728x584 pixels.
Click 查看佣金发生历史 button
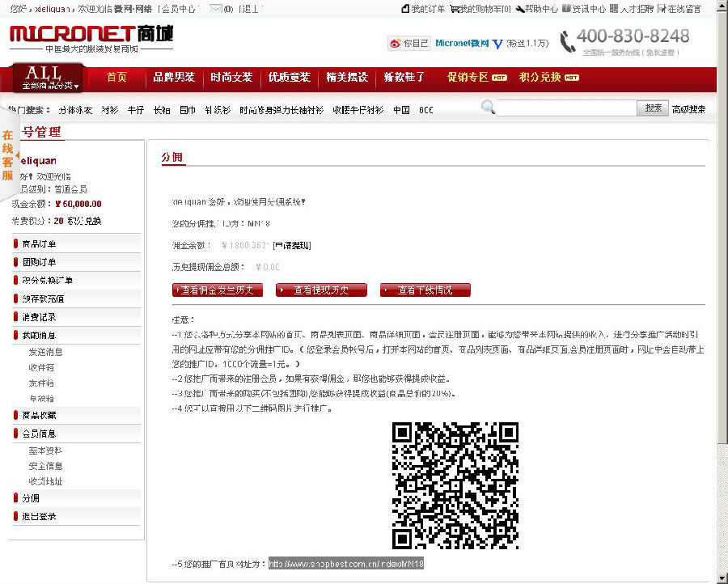coord(218,290)
